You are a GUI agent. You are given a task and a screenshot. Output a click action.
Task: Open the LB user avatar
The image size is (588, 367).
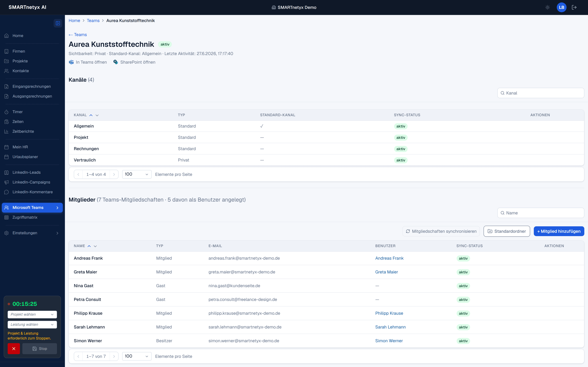click(562, 7)
